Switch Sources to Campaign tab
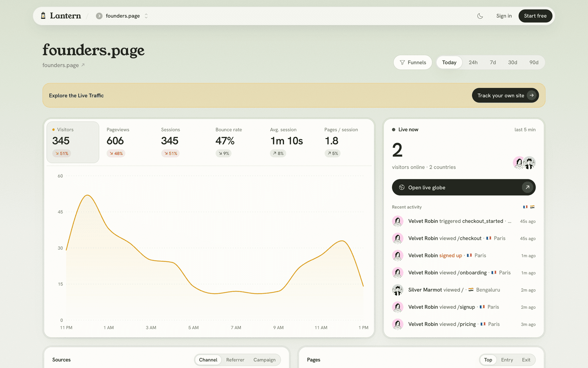Screen dimensions: 588x368 [x=264, y=360]
